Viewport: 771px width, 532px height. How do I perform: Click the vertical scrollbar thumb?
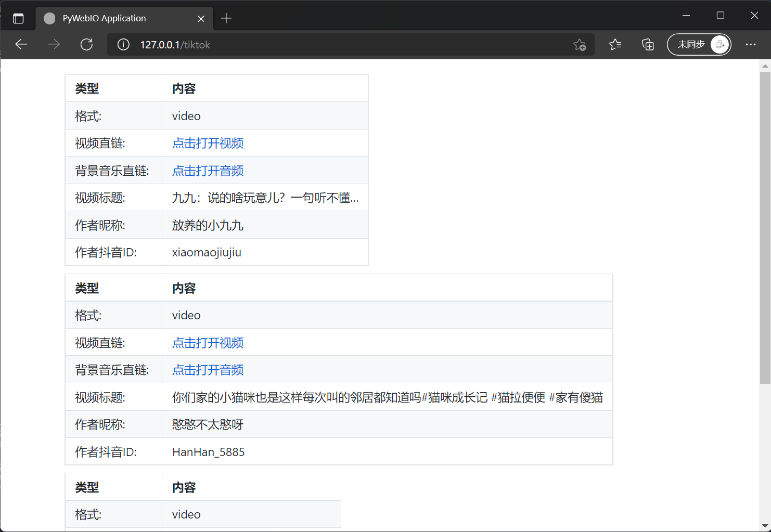pyautogui.click(x=765, y=228)
